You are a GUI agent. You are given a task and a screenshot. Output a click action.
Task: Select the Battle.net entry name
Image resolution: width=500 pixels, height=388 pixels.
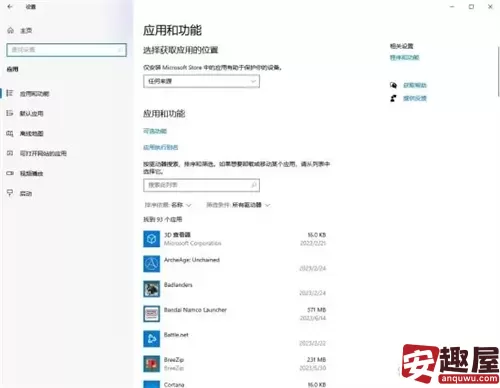click(176, 335)
